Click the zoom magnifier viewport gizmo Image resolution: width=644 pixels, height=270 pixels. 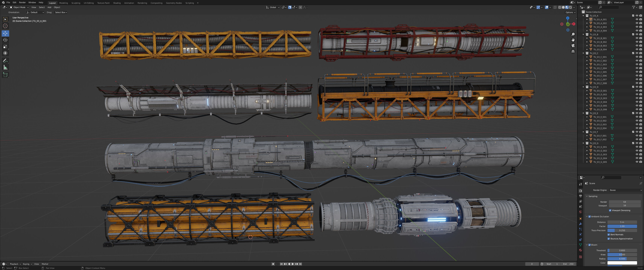573,34
